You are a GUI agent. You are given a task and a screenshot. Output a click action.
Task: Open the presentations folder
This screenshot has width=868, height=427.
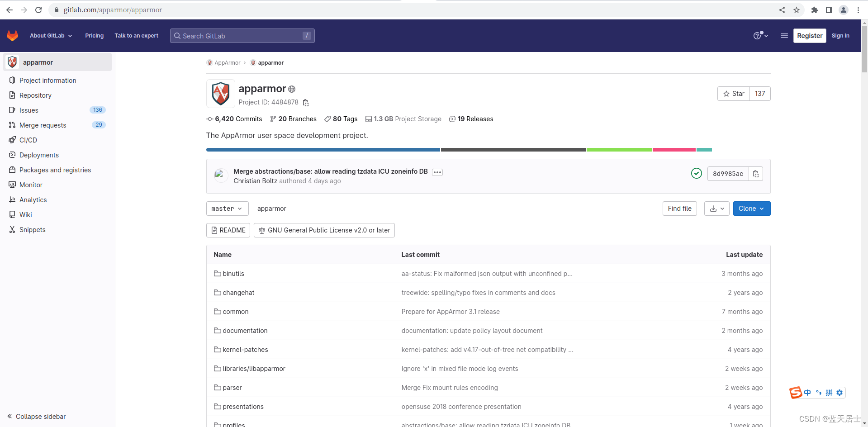[x=243, y=407]
